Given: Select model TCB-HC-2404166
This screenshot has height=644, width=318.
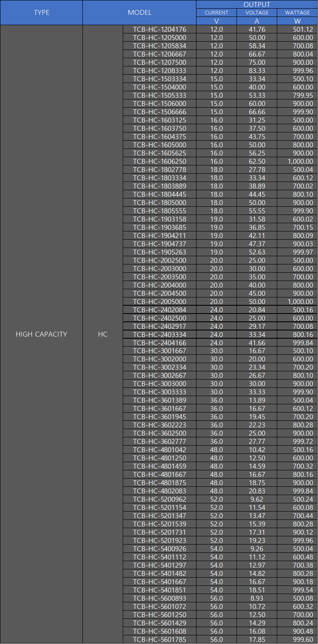Looking at the screenshot, I should [x=159, y=343].
